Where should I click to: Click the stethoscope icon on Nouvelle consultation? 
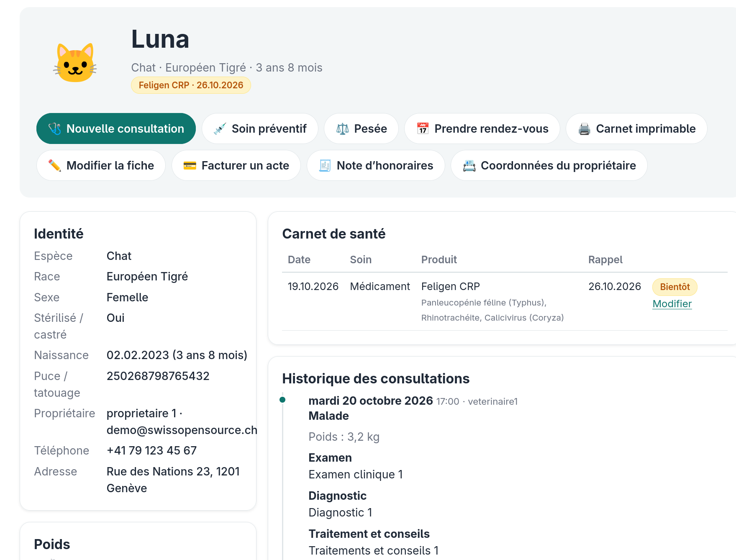[54, 128]
